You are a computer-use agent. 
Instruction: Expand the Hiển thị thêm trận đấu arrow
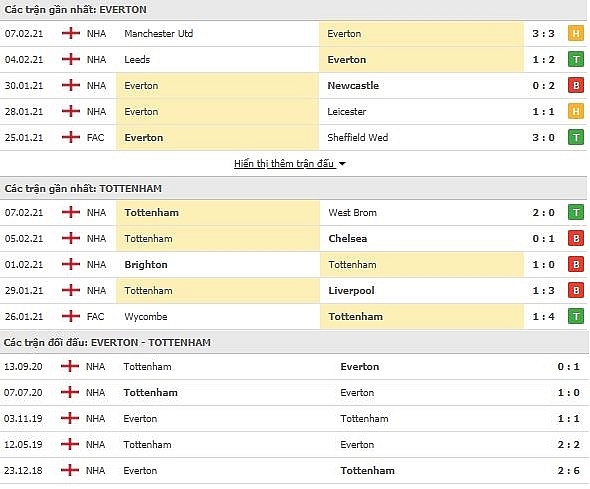click(x=342, y=164)
